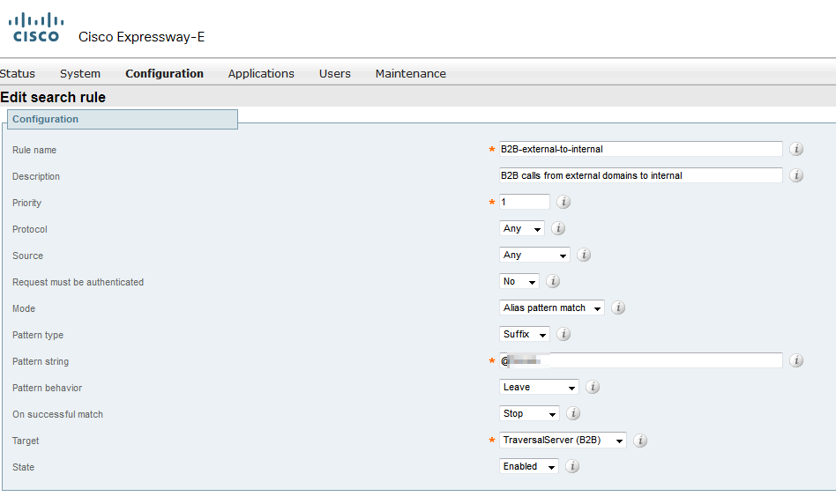Image resolution: width=836 pixels, height=504 pixels.
Task: Click the Cisco Expressway-E title text
Action: point(141,37)
